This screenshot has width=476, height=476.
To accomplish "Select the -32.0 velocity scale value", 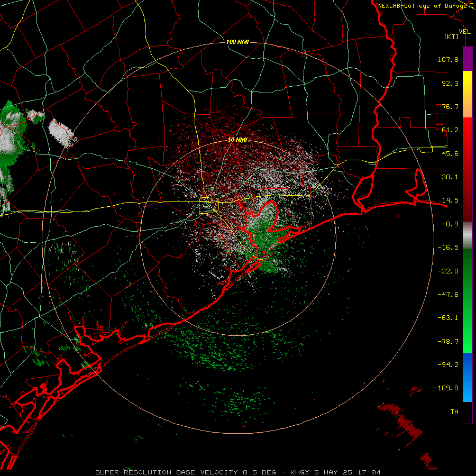I will 448,271.
